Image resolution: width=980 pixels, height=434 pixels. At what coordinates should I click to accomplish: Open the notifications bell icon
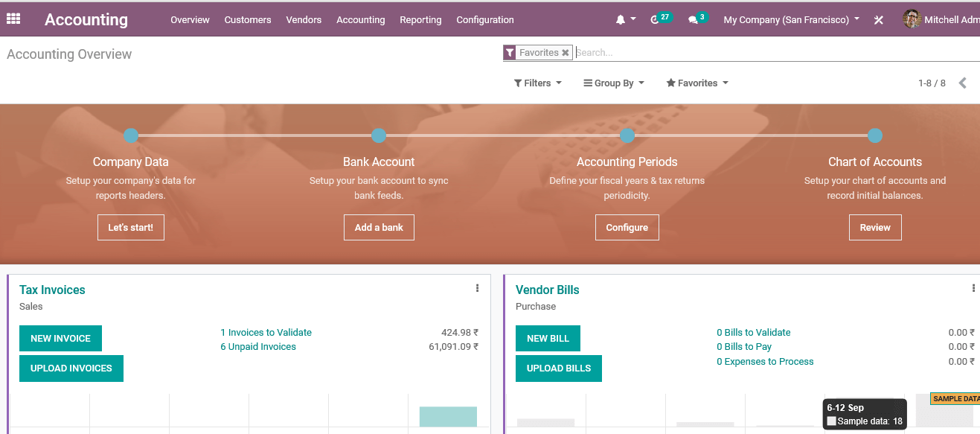click(621, 20)
